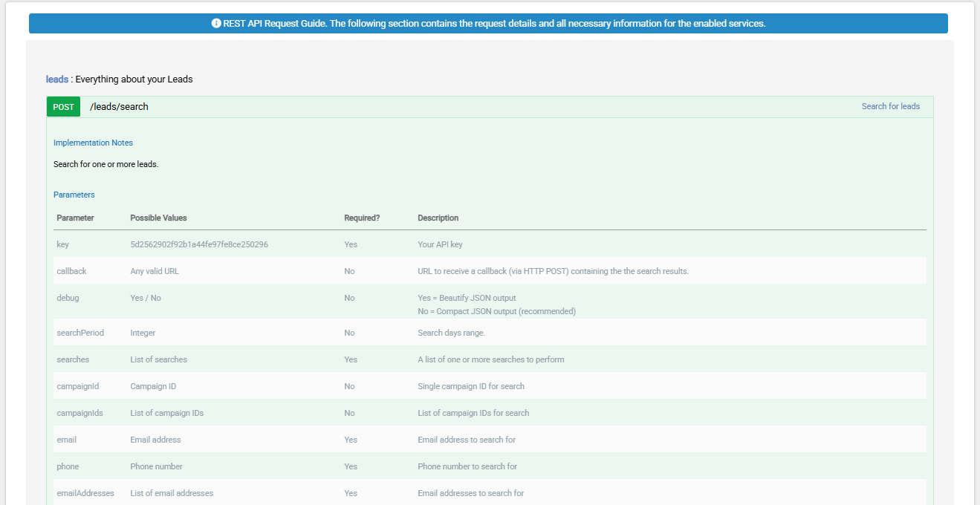Click the 'Search for one or more leads.' note

(106, 164)
